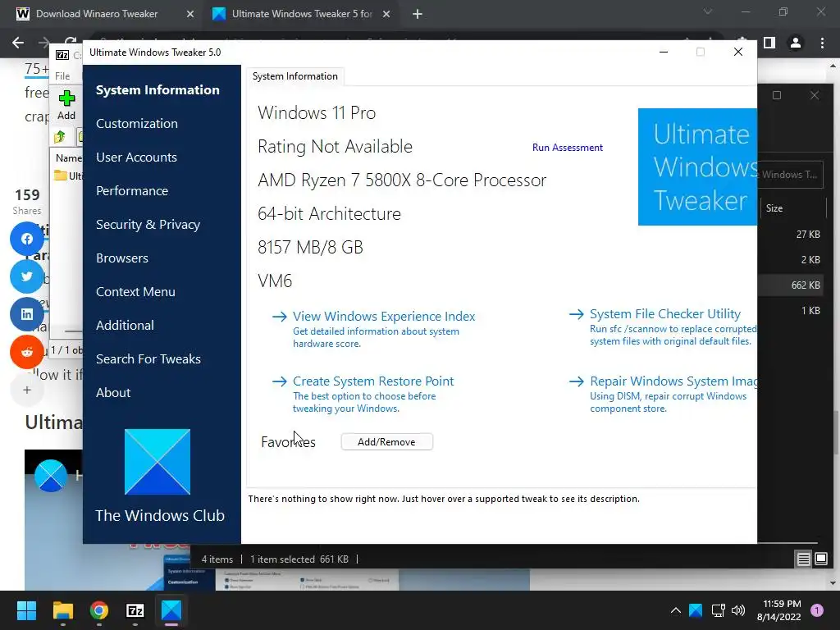The image size is (840, 630).
Task: Open Chrome from the taskbar
Action: pos(99,610)
